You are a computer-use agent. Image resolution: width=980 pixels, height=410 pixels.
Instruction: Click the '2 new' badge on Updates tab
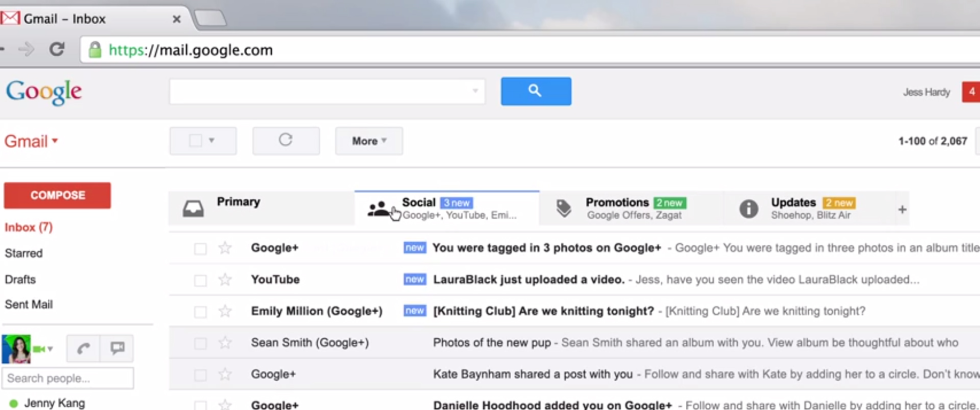pyautogui.click(x=839, y=203)
